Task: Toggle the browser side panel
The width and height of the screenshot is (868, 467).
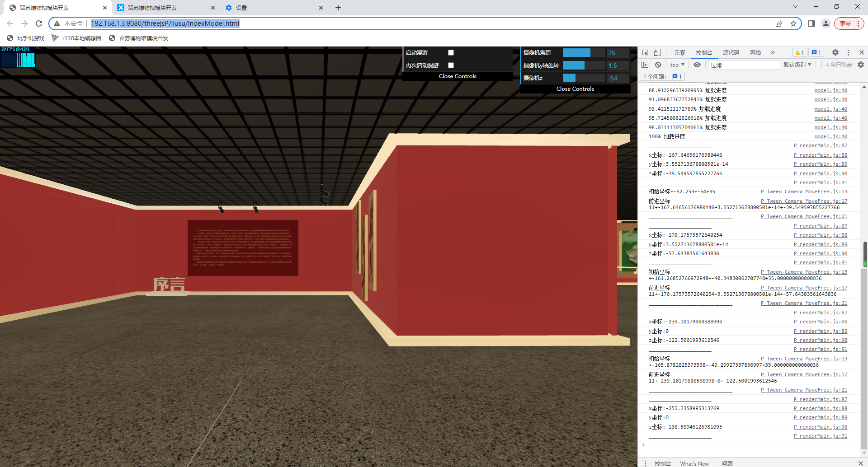Action: 811,23
